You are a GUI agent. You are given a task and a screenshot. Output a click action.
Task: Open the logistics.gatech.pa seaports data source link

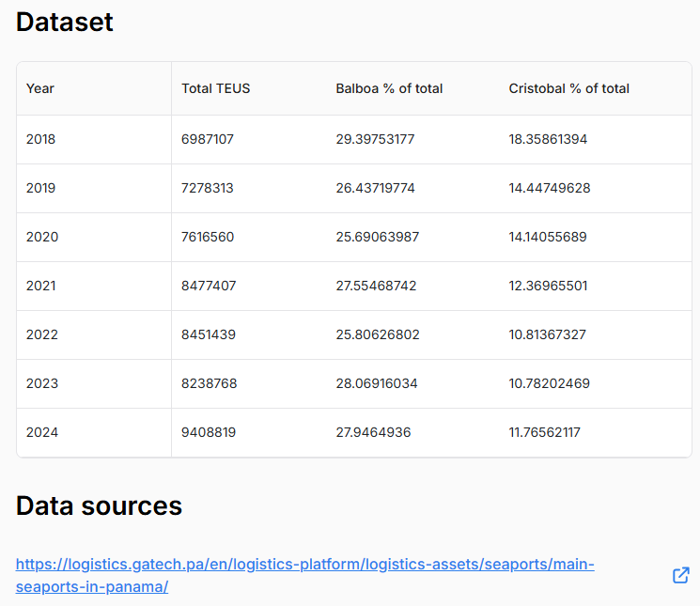305,575
